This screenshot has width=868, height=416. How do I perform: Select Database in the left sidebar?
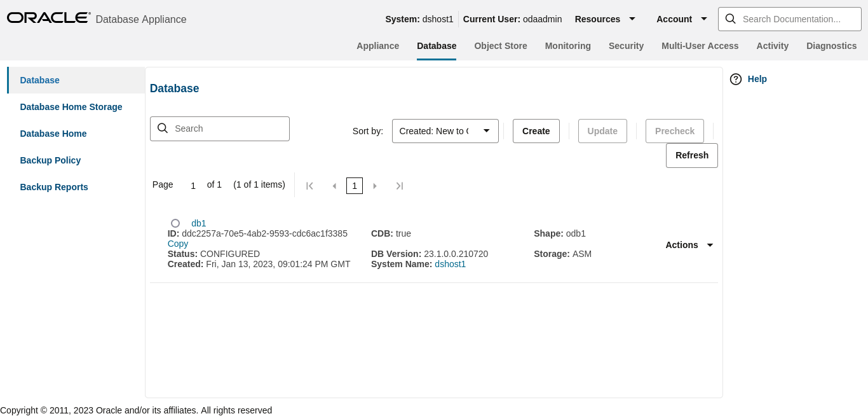pyautogui.click(x=76, y=80)
